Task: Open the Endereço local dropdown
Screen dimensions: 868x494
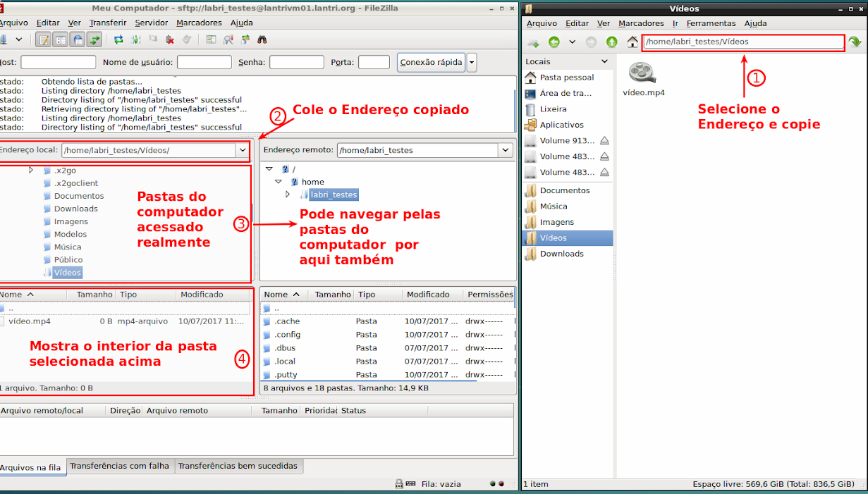Action: [x=243, y=150]
